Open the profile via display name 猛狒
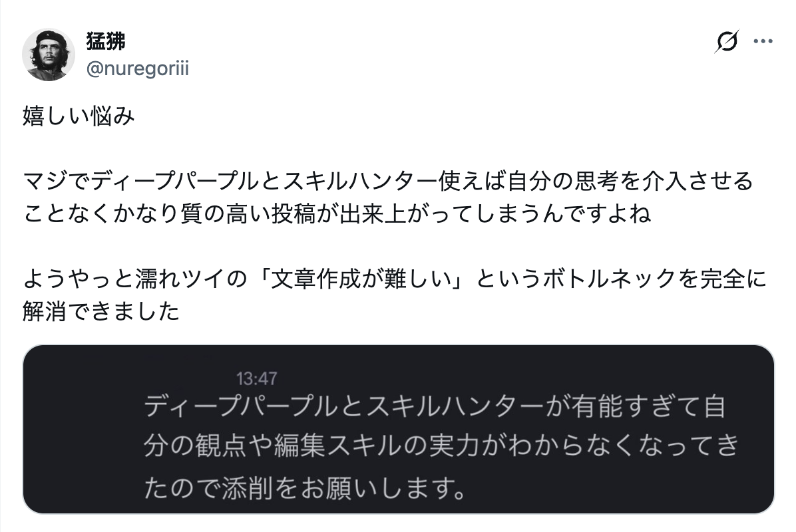 tap(106, 41)
